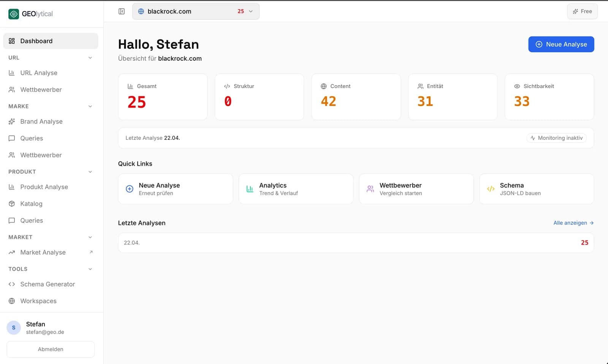Image resolution: width=608 pixels, height=364 pixels.
Task: Click the eye icon in Sichtbarkeit card
Action: tap(517, 86)
